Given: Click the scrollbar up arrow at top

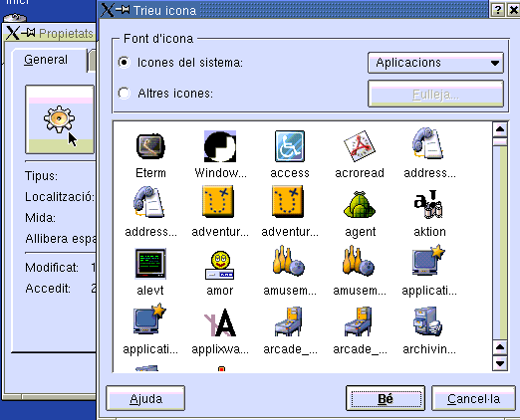Looking at the screenshot, I should pos(500,129).
